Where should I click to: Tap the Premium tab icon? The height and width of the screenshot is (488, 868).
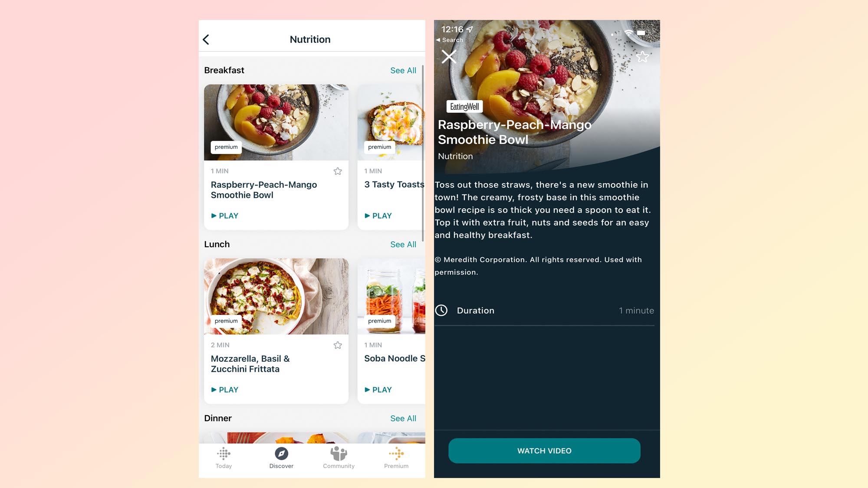[x=396, y=455]
